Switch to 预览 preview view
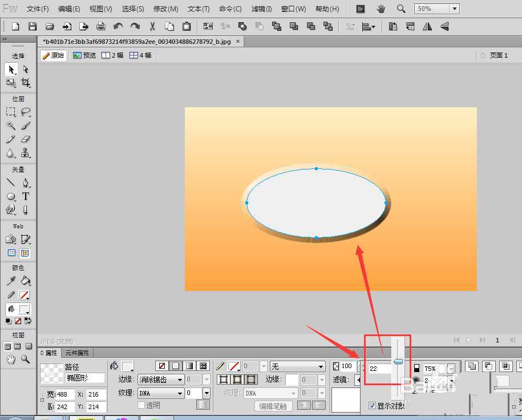 coord(84,55)
